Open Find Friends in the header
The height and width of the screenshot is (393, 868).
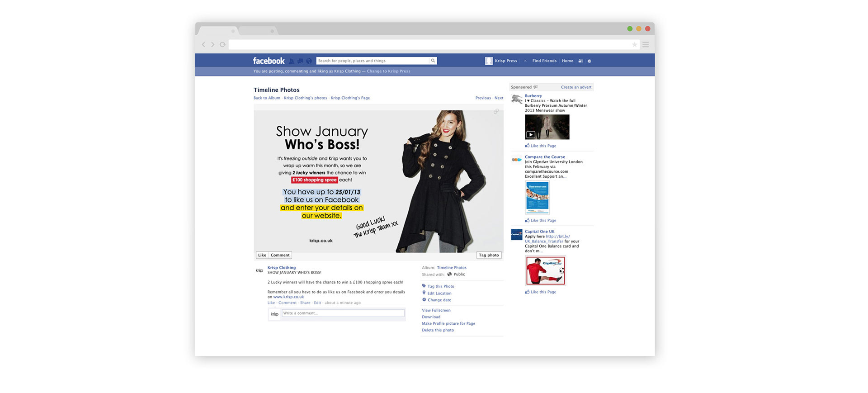(544, 61)
